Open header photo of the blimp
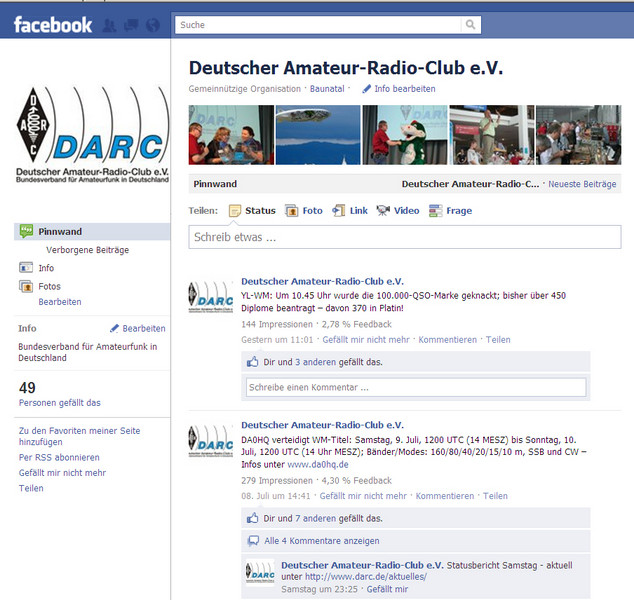Image resolution: width=634 pixels, height=600 pixels. (318, 135)
